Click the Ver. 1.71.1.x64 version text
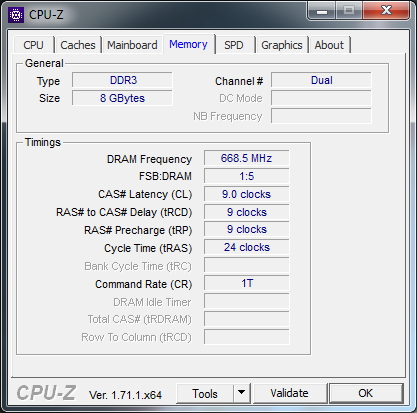This screenshot has height=413, width=417. pos(125,395)
